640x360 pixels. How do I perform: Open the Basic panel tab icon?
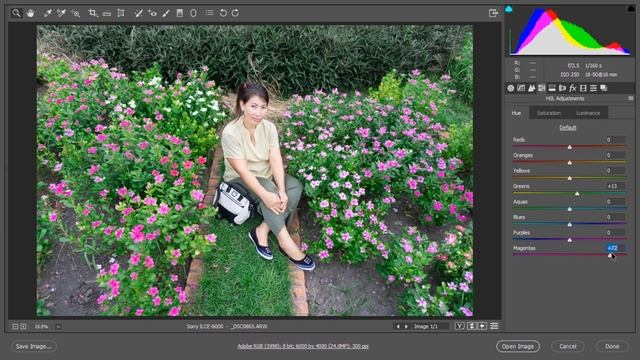coord(511,88)
